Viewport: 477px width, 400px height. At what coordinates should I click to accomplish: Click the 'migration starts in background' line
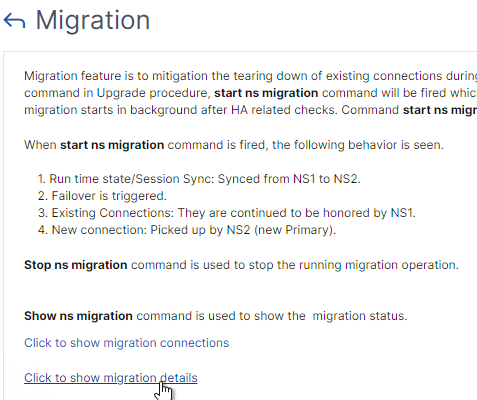click(250, 110)
